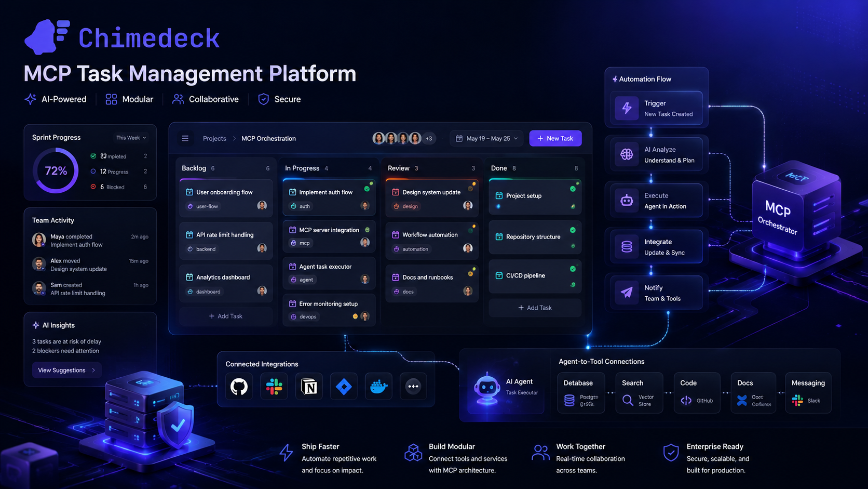Open the Messaging Slack icon
This screenshot has height=489, width=868.
click(797, 400)
